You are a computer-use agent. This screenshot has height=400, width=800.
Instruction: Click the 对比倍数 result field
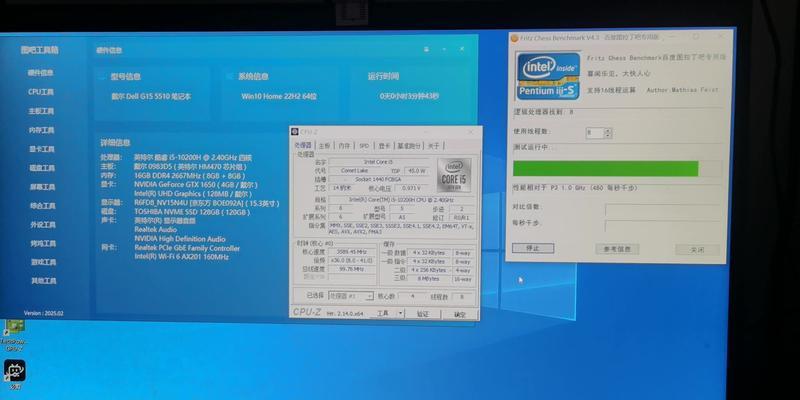click(x=662, y=210)
